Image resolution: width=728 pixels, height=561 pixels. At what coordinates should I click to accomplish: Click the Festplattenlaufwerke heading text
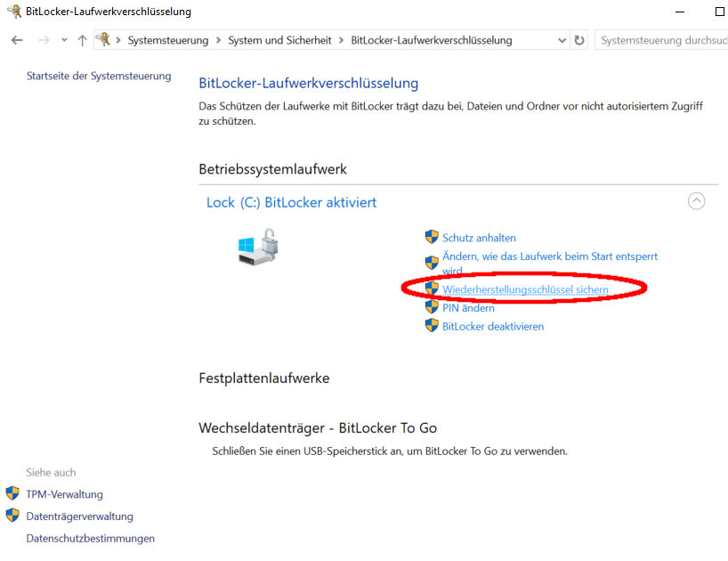pos(263,378)
